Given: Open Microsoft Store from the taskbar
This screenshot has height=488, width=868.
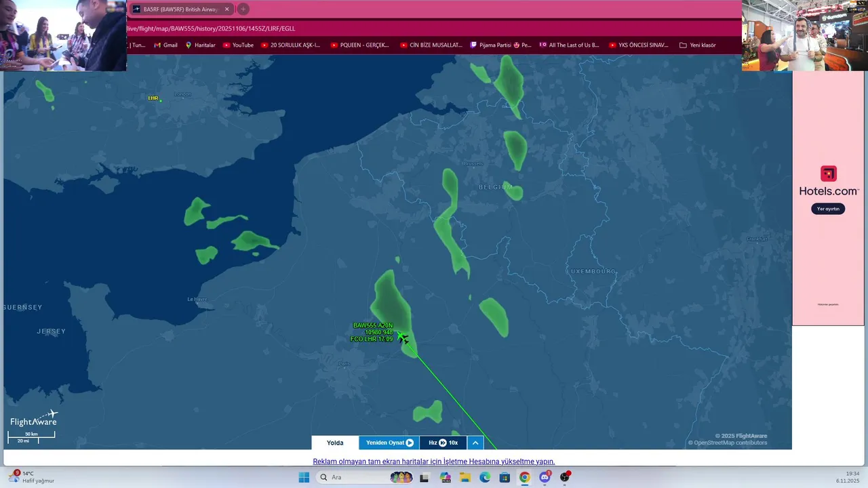Looking at the screenshot, I should point(505,477).
